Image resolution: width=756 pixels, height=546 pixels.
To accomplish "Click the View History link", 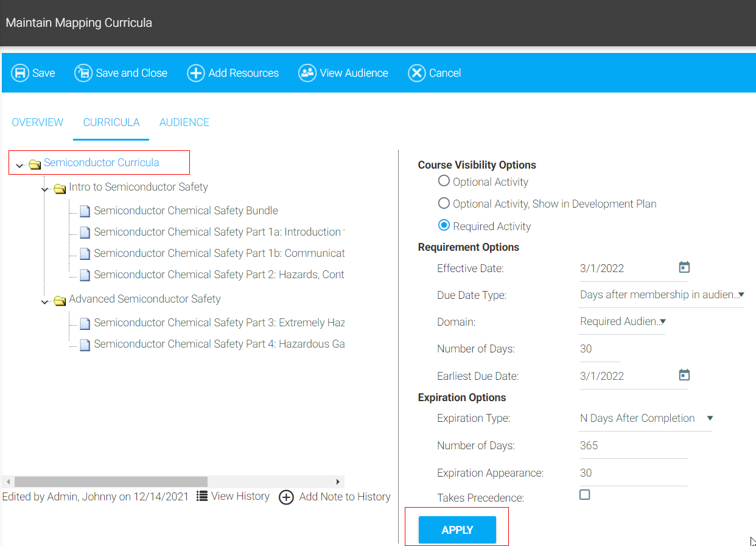I will [x=240, y=496].
